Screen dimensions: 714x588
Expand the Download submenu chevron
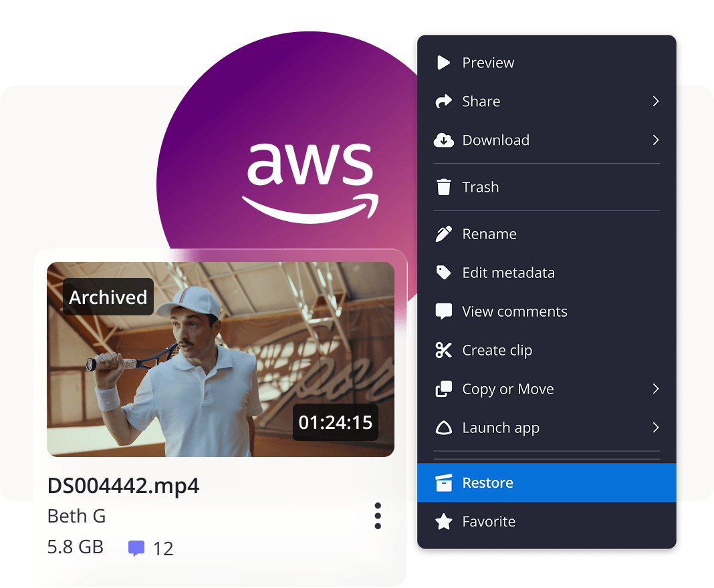tap(655, 140)
